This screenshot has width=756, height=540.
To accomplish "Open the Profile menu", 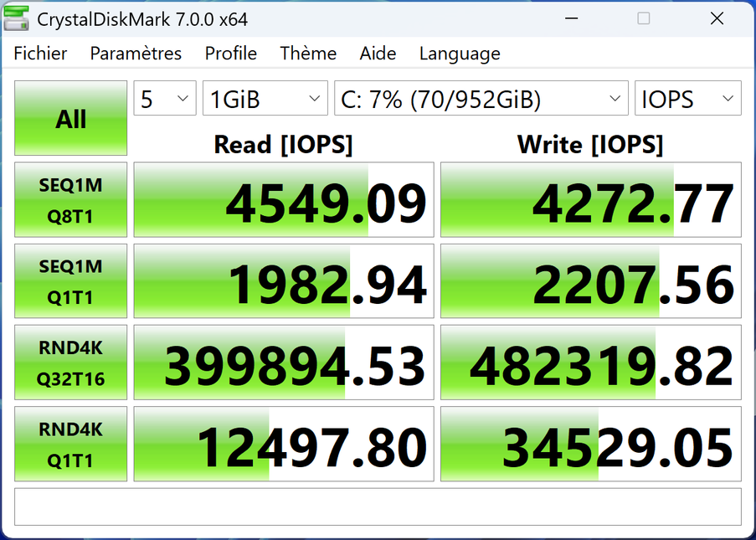I will [230, 53].
